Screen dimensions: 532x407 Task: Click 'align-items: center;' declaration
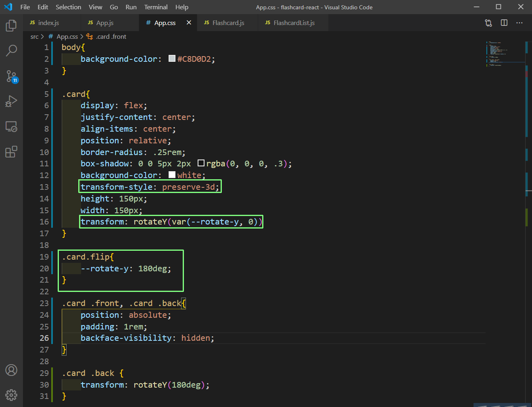[x=128, y=129]
